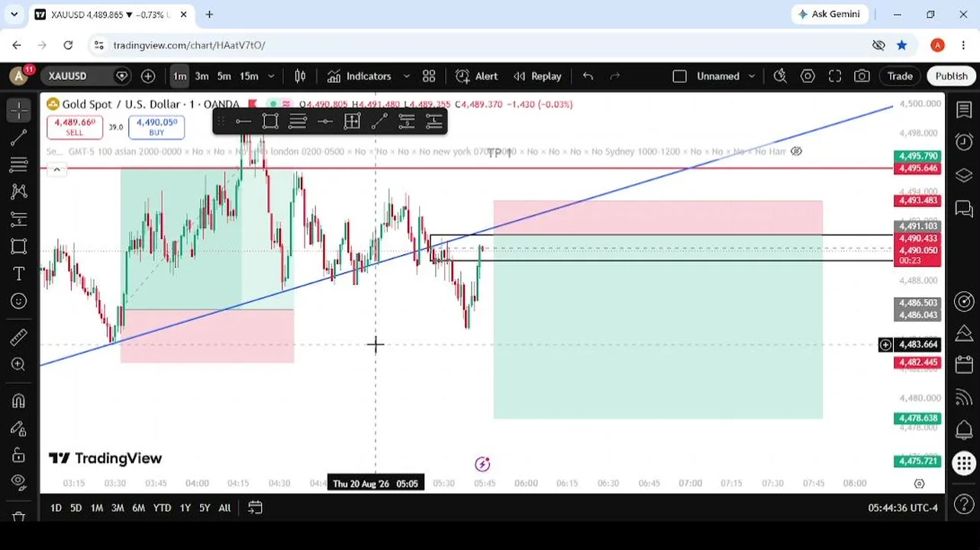Open forecasting and measurement tools
The height and width of the screenshot is (550, 980).
(19, 219)
